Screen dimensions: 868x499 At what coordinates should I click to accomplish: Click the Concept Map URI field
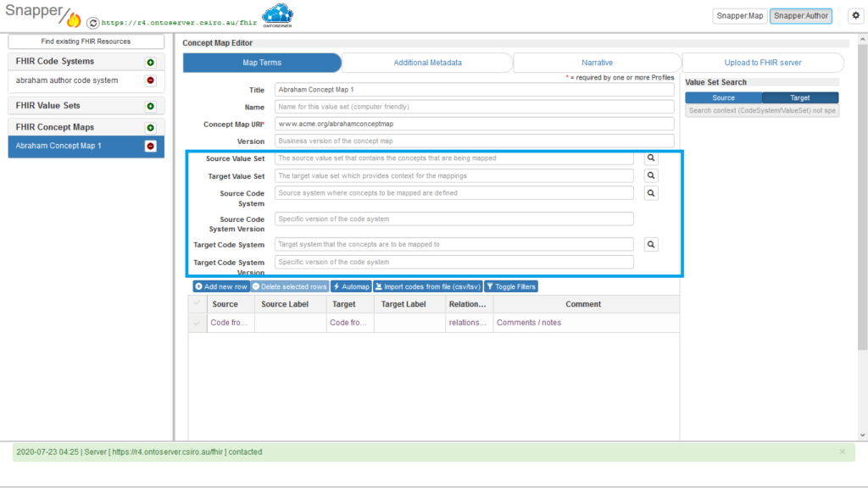click(x=475, y=124)
